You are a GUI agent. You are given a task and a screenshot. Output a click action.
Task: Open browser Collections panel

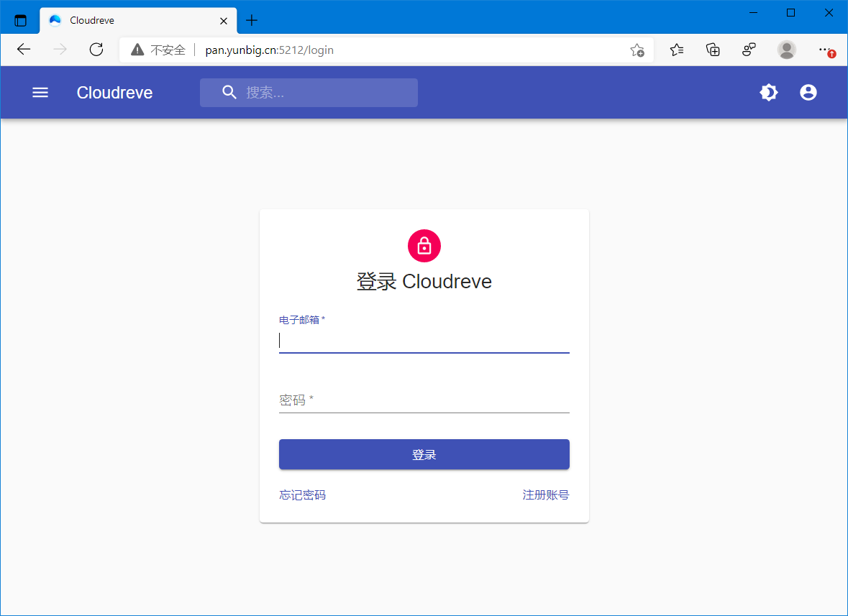click(713, 50)
